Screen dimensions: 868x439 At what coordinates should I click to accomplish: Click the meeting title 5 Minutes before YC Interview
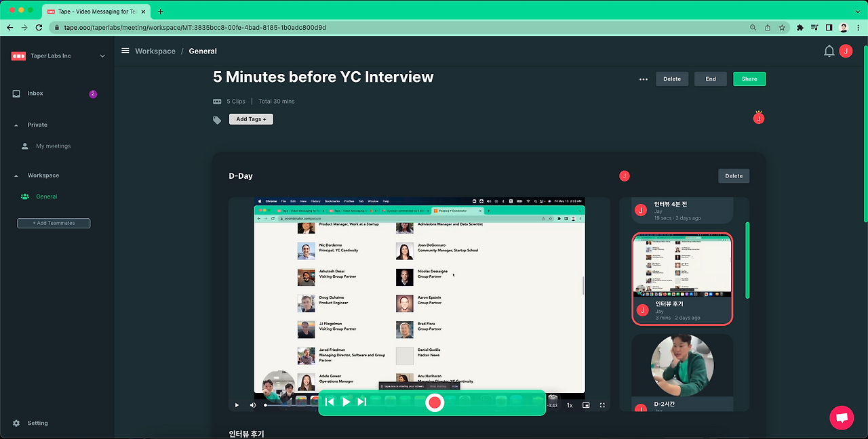(323, 77)
